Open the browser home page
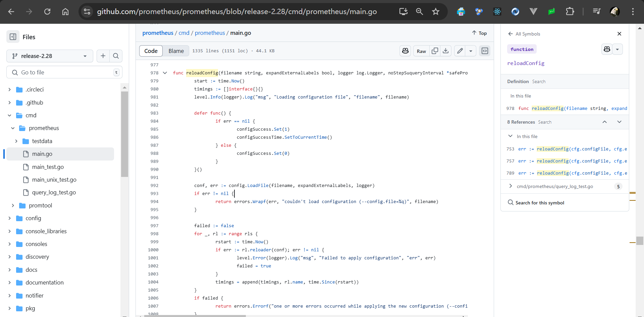644x317 pixels. [x=65, y=12]
